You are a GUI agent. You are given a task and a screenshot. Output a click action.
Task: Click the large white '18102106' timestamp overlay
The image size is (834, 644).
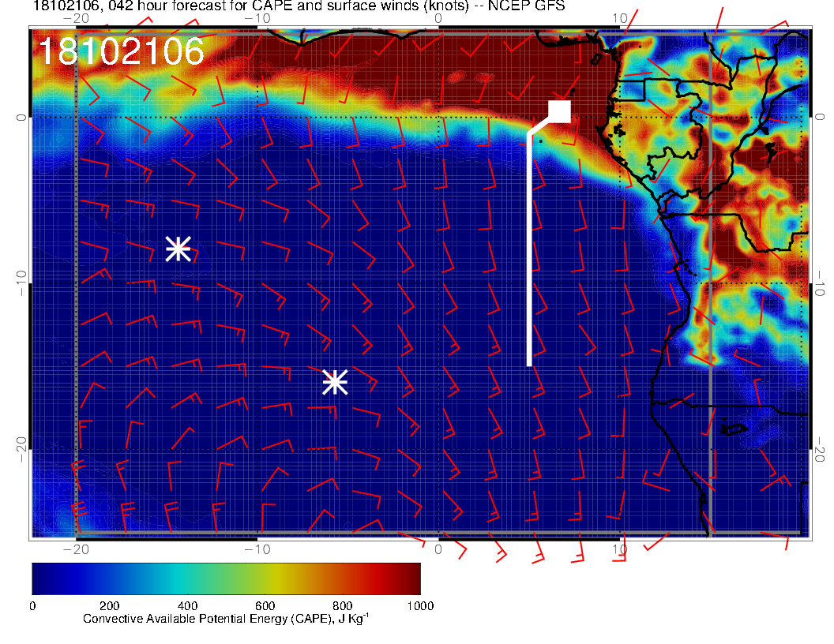tap(122, 51)
